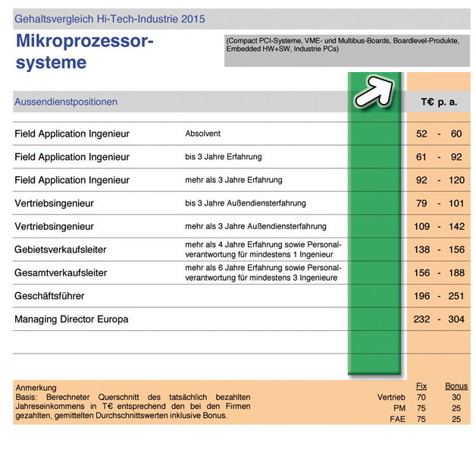
Task: Select the value 156 in the Gesamtverkaufsleiter row
Action: coord(422,273)
